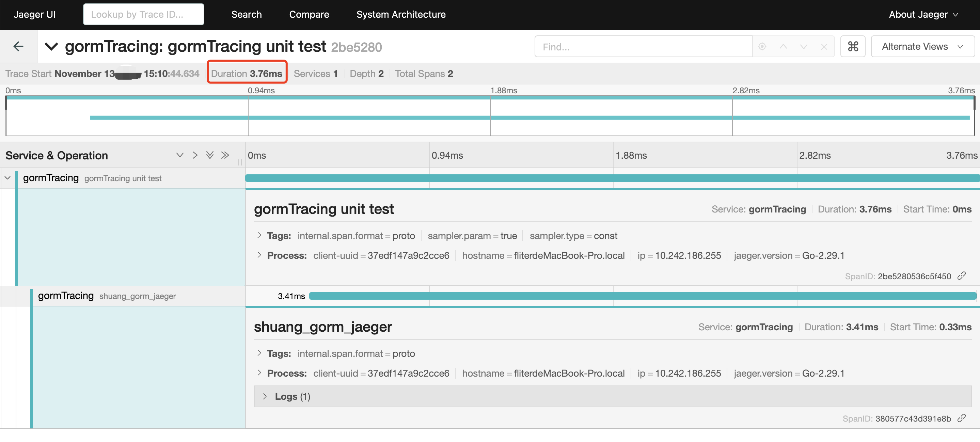Copy deep link for SpanID 2be5280536c5f450
Image resolution: width=980 pixels, height=442 pixels.
click(x=962, y=276)
